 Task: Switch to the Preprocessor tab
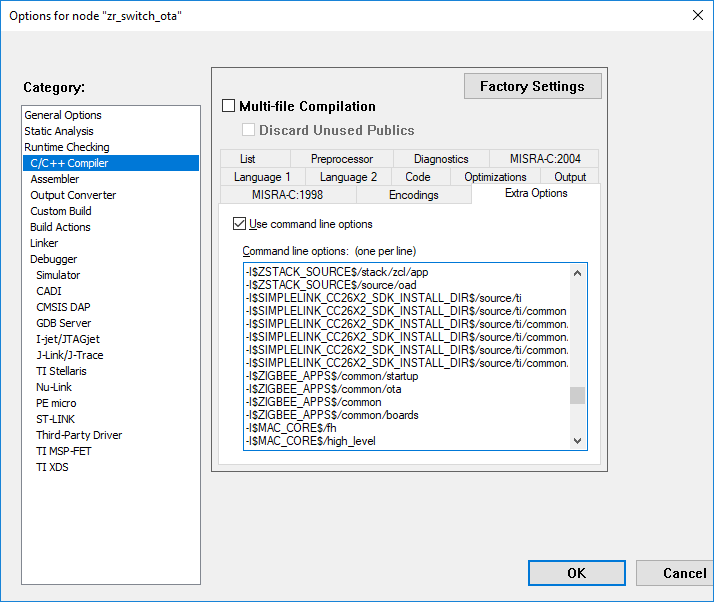pyautogui.click(x=341, y=159)
